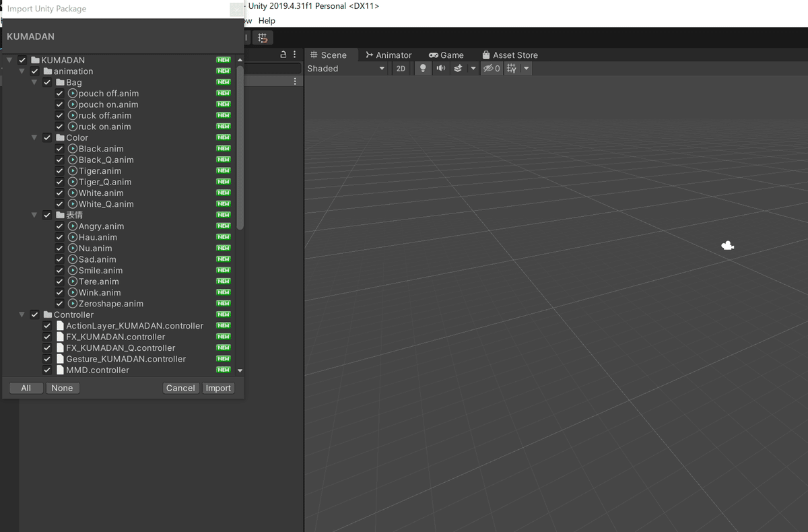Click the grid snapping icon in top toolbar
The width and height of the screenshot is (808, 532).
tap(263, 38)
